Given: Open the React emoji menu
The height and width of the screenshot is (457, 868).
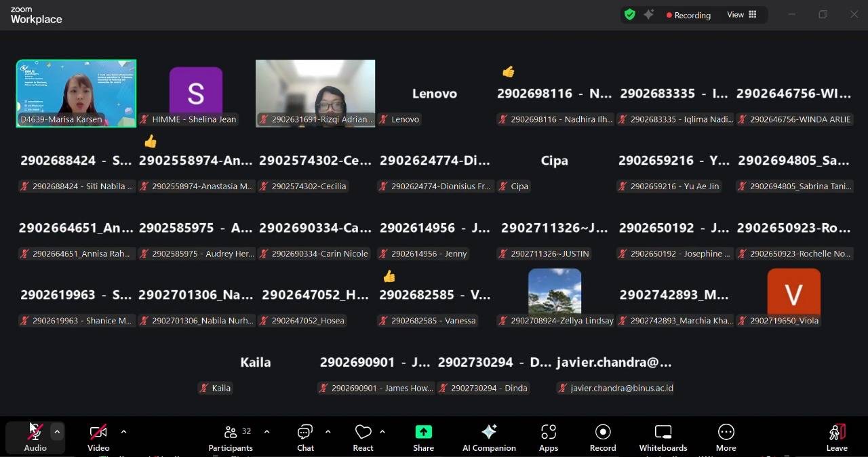Looking at the screenshot, I should 363,437.
